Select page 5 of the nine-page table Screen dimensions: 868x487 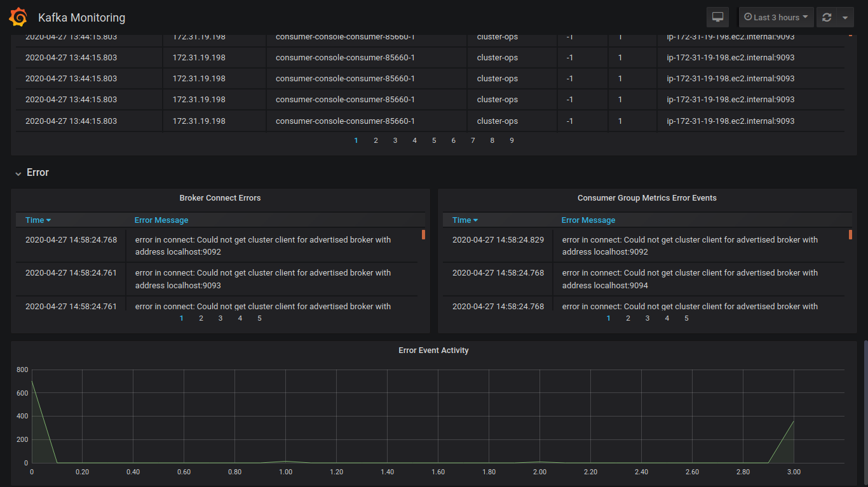pyautogui.click(x=434, y=140)
